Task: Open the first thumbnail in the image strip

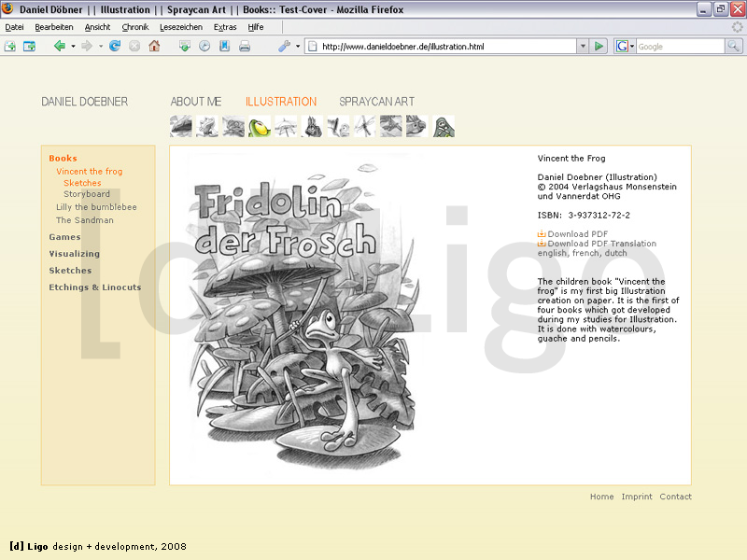Action: tap(181, 126)
